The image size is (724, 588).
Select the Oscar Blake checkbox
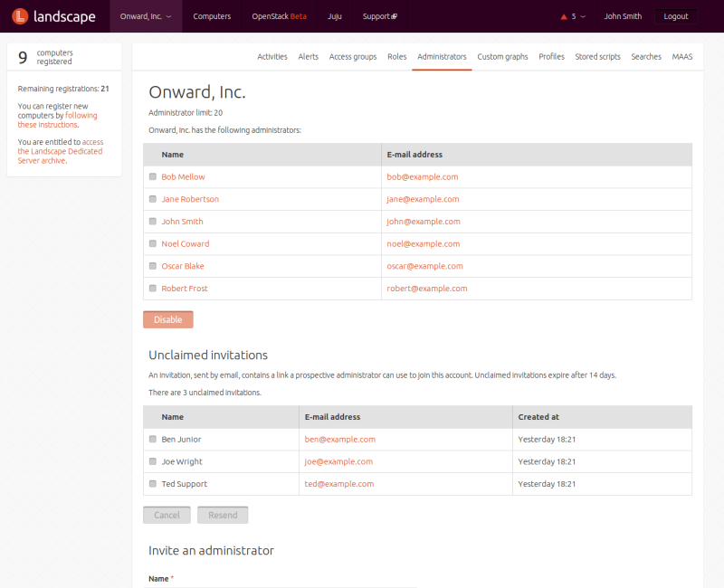point(152,267)
